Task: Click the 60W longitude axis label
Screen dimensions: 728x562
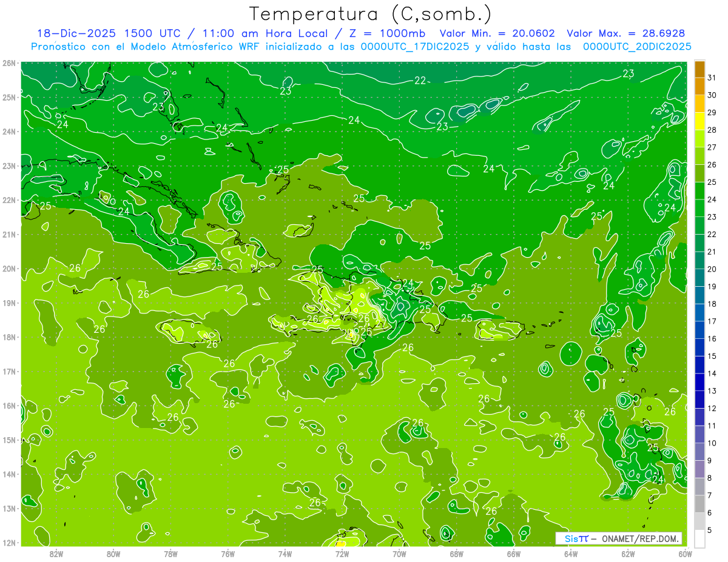Action: 685,554
